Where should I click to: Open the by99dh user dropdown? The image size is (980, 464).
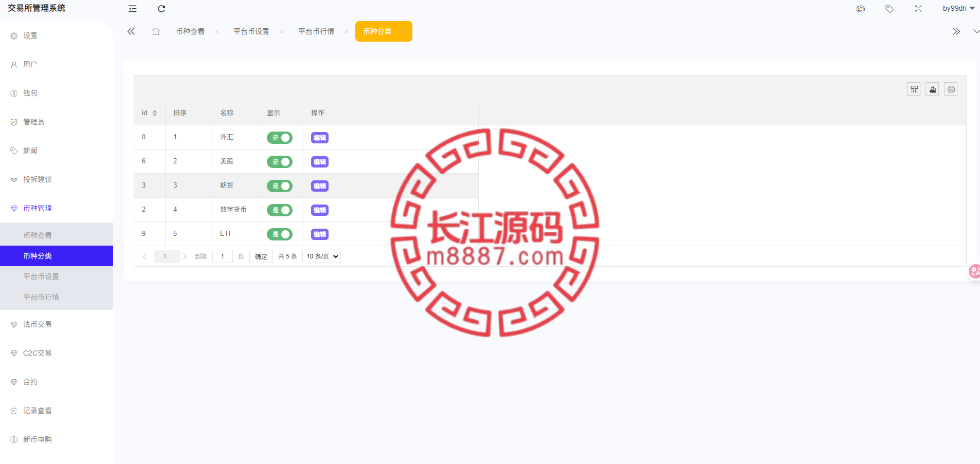(959, 9)
